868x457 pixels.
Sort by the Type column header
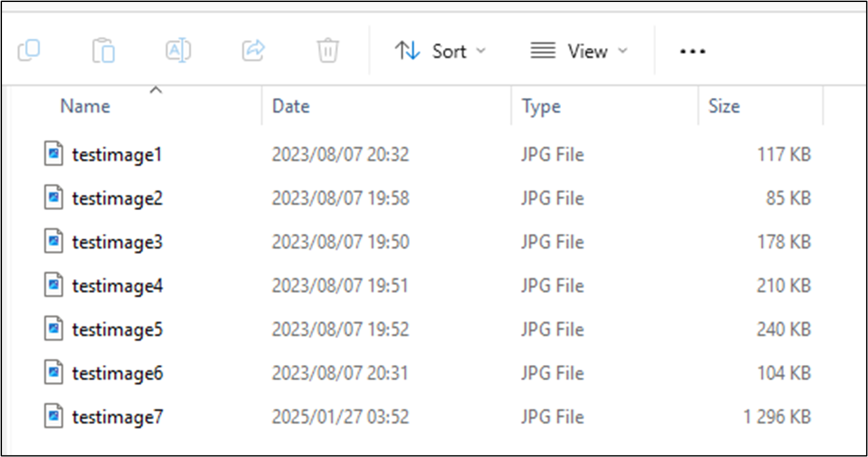click(541, 106)
